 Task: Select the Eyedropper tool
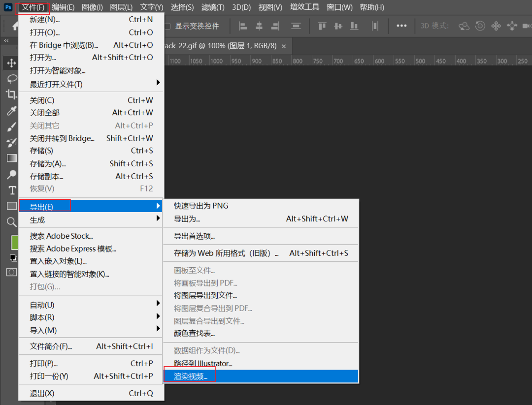[x=11, y=111]
